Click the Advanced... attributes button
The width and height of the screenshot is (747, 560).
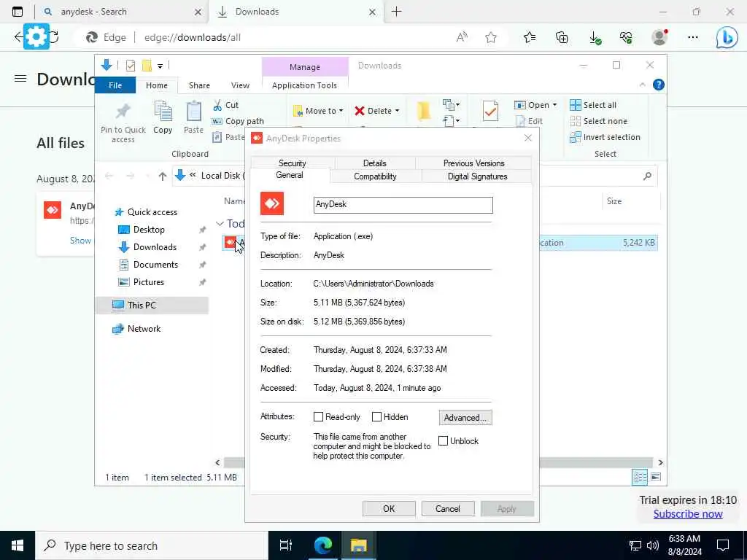465,418
